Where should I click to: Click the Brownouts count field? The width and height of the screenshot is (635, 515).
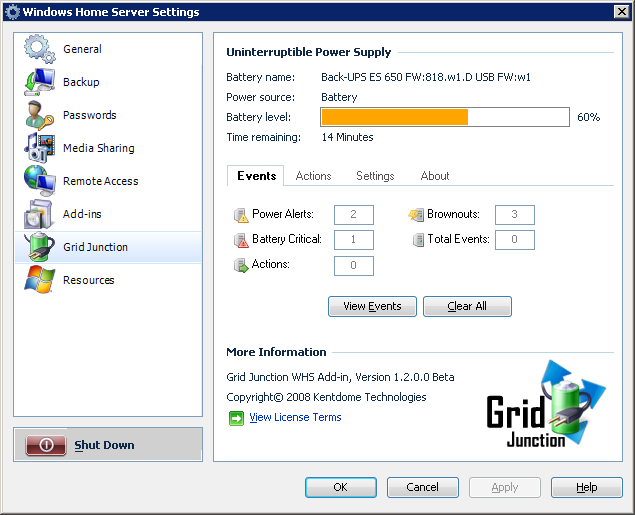515,215
